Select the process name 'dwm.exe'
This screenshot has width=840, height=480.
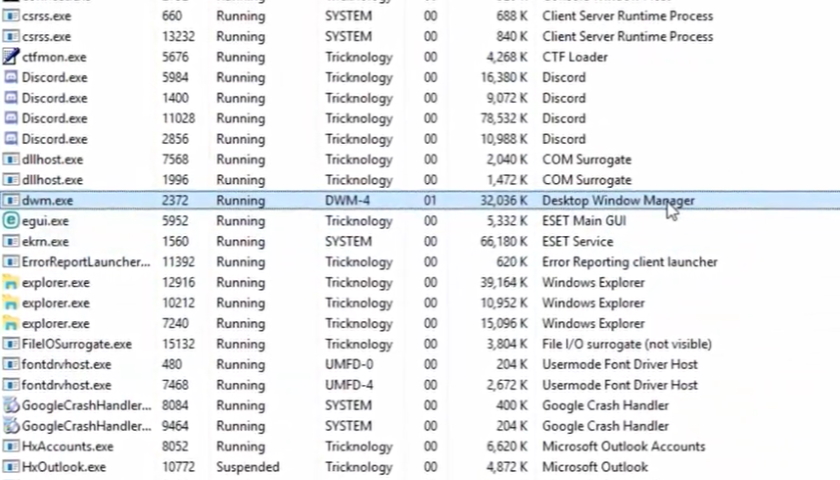click(x=47, y=200)
